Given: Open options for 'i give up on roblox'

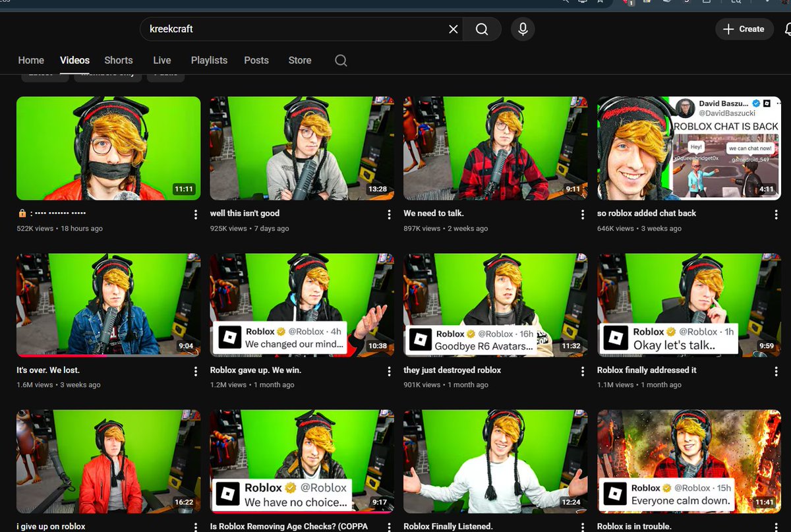Looking at the screenshot, I should [x=196, y=527].
